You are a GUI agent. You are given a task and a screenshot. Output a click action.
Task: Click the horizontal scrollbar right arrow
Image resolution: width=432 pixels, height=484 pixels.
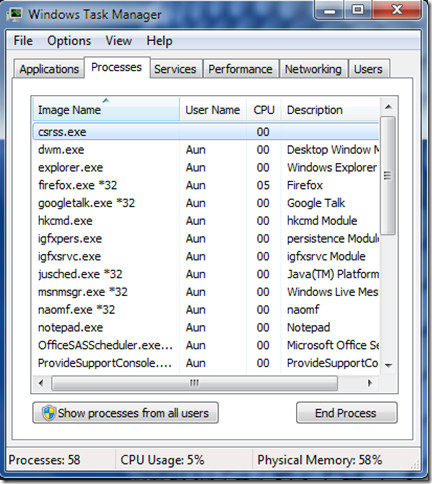370,383
